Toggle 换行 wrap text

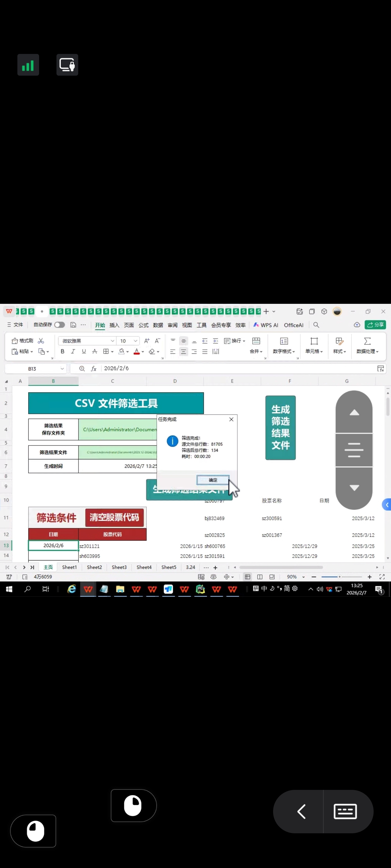(x=235, y=341)
